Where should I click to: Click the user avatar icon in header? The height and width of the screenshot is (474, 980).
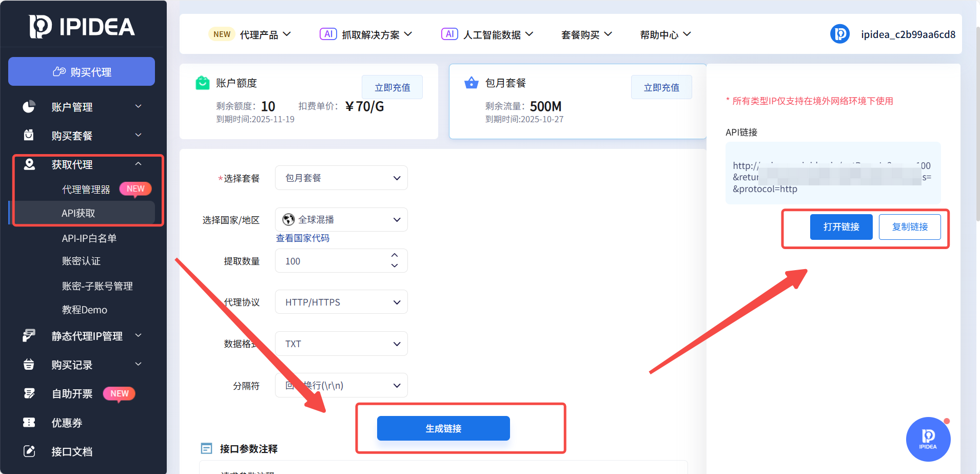[x=840, y=34]
